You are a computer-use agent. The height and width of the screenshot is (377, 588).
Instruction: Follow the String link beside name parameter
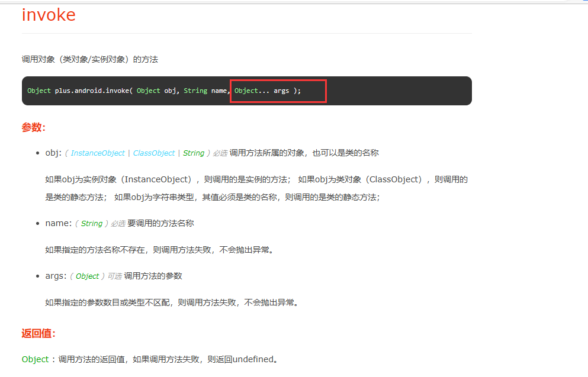click(x=92, y=224)
